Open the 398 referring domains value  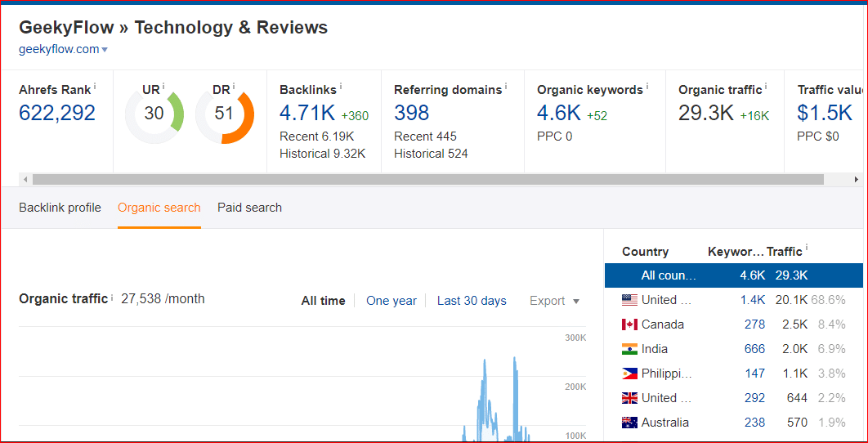point(411,113)
